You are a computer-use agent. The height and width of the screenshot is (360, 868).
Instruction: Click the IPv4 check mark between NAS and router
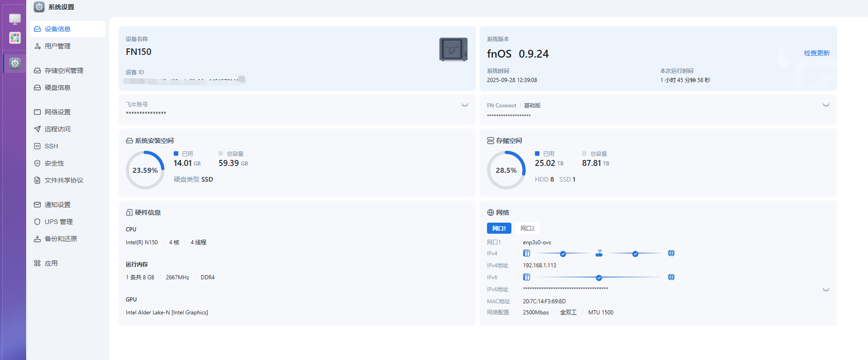click(x=563, y=254)
